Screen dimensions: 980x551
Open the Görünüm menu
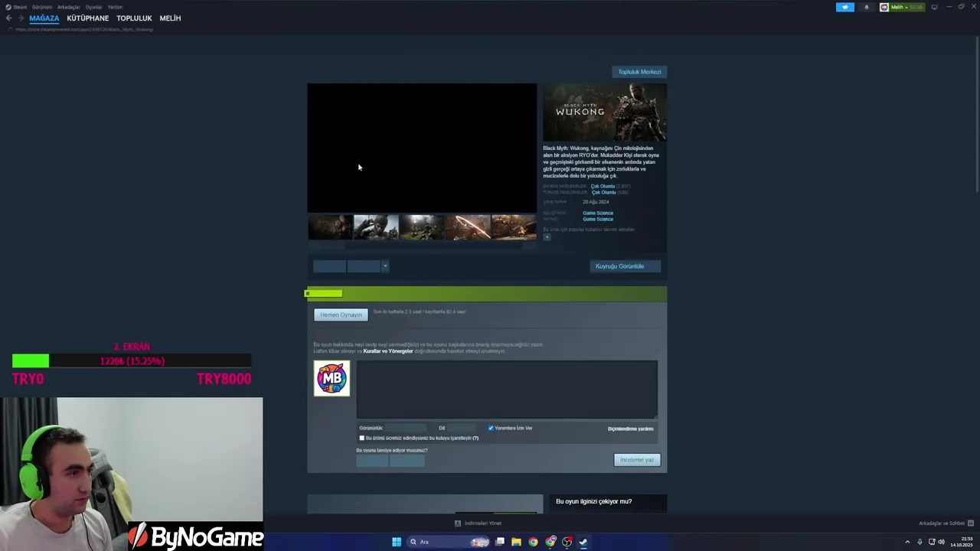pyautogui.click(x=42, y=7)
